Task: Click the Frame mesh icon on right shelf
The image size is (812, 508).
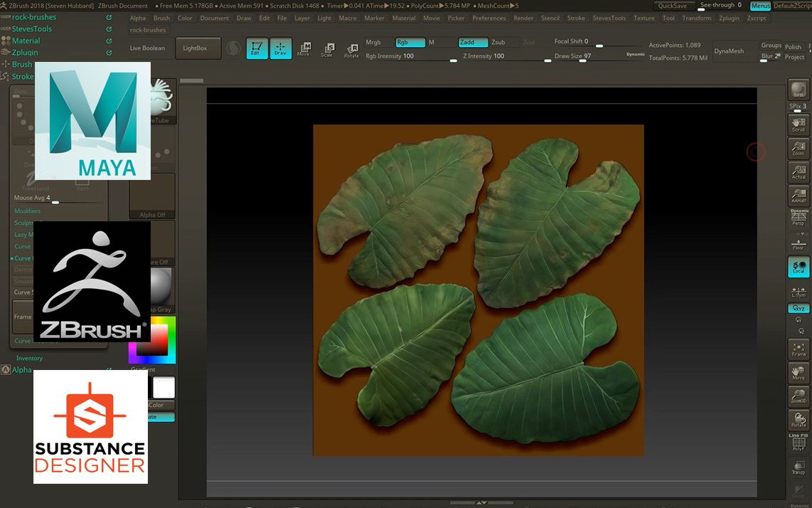Action: [x=798, y=349]
